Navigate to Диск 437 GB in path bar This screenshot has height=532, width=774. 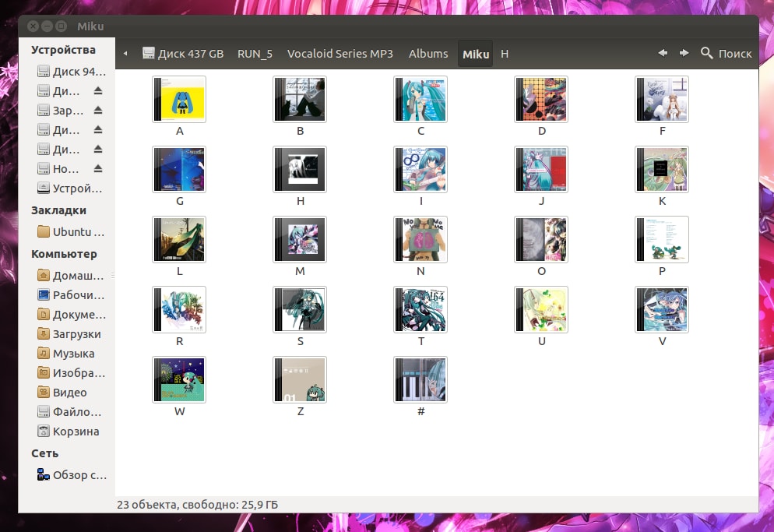click(x=183, y=53)
